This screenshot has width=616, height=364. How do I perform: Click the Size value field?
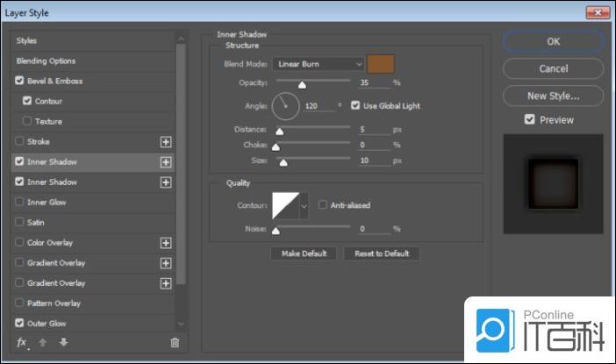[x=375, y=161]
